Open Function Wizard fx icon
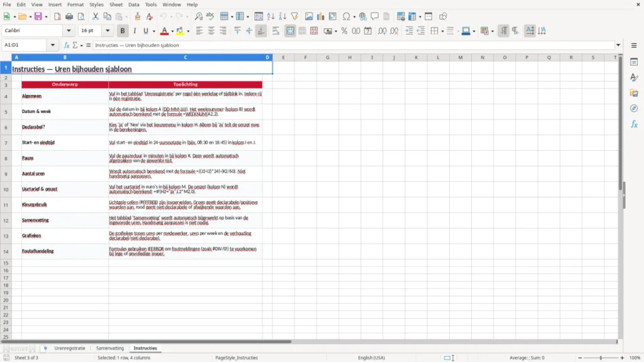 pos(67,45)
